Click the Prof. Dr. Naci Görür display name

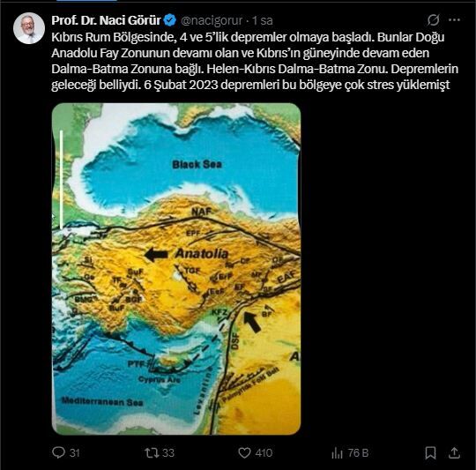106,20
